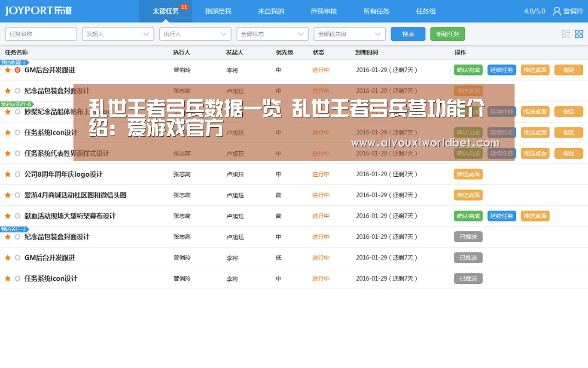This screenshot has height=368, width=588.
Task: Switch to grid view layout icon
Action: pos(579,34)
